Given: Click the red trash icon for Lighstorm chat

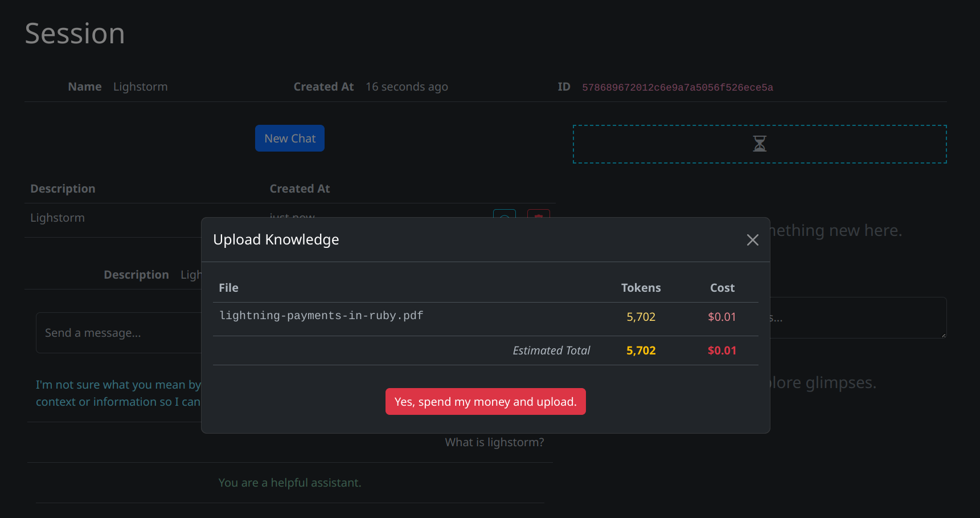Looking at the screenshot, I should [x=538, y=214].
